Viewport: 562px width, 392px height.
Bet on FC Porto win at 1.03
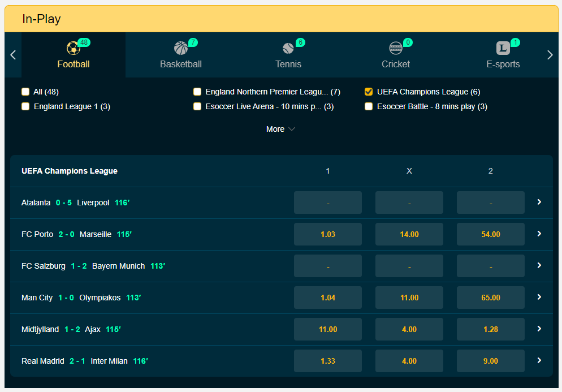pyautogui.click(x=327, y=234)
